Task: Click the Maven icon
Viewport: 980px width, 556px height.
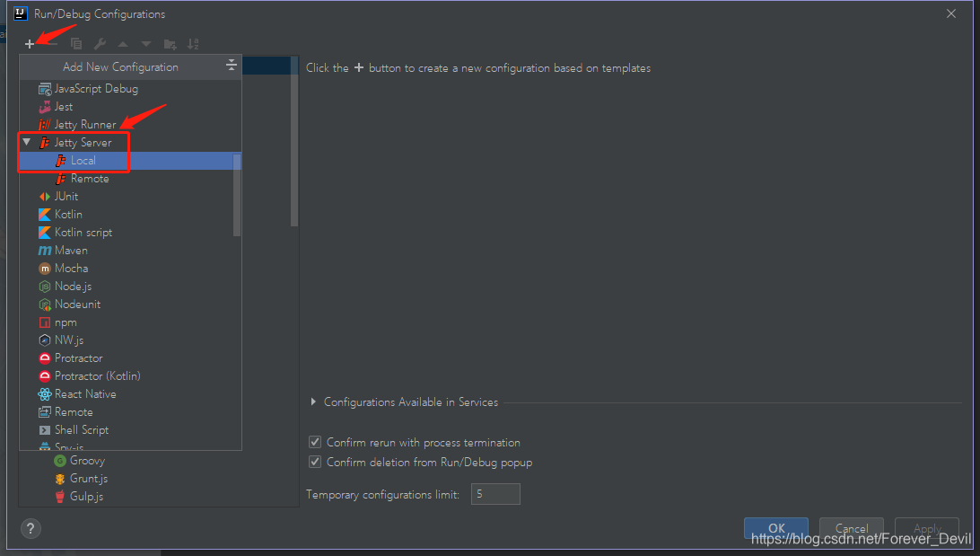Action: (45, 251)
